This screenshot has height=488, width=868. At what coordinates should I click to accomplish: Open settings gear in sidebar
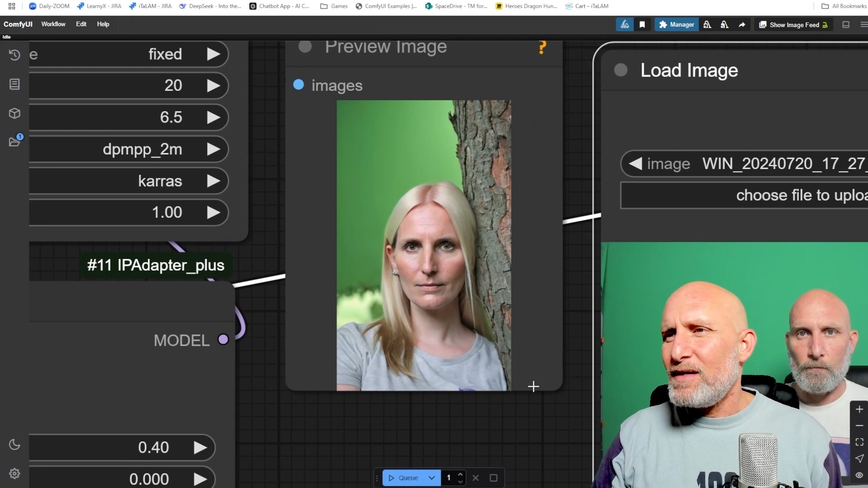14,474
